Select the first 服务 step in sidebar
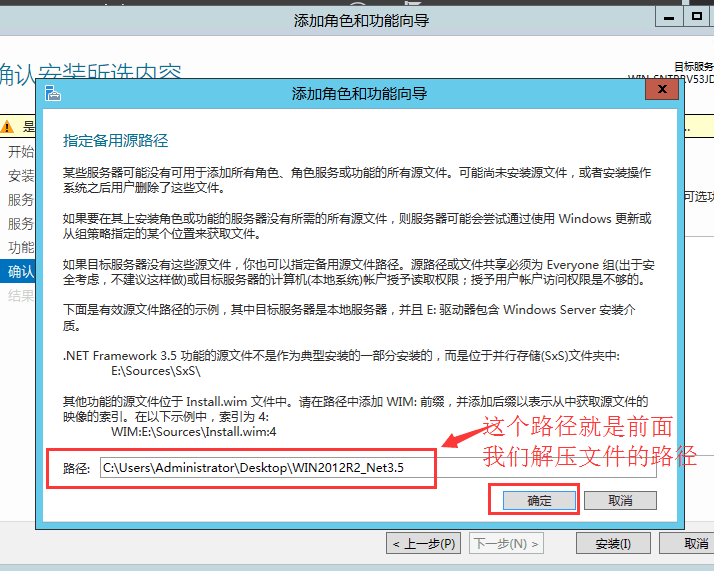The height and width of the screenshot is (571, 714). [20, 199]
